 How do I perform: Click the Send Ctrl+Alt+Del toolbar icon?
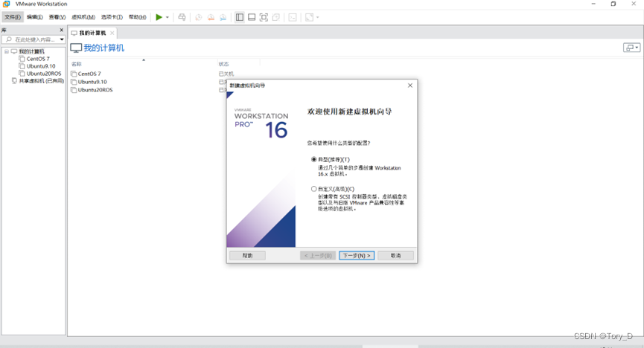[x=182, y=17]
